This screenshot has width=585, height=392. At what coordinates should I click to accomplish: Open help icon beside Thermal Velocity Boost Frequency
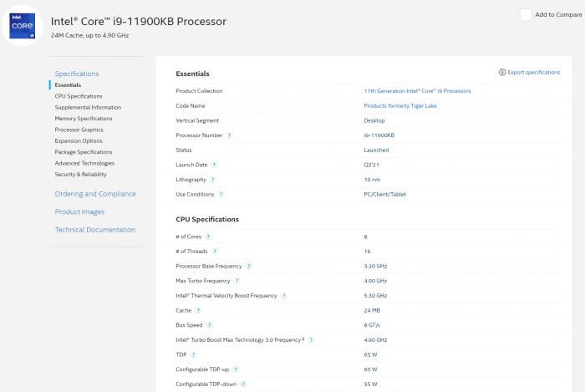point(284,295)
